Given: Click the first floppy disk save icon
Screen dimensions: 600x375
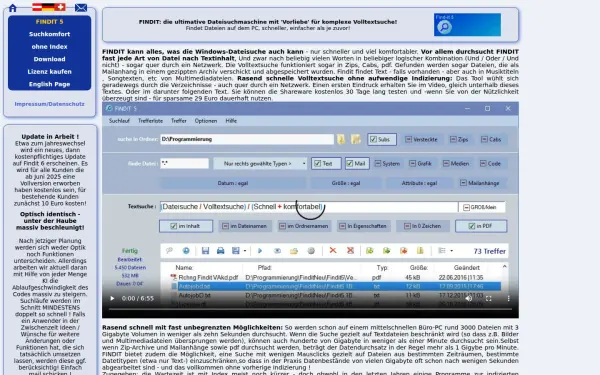Looking at the screenshot, I should tap(205, 251).
